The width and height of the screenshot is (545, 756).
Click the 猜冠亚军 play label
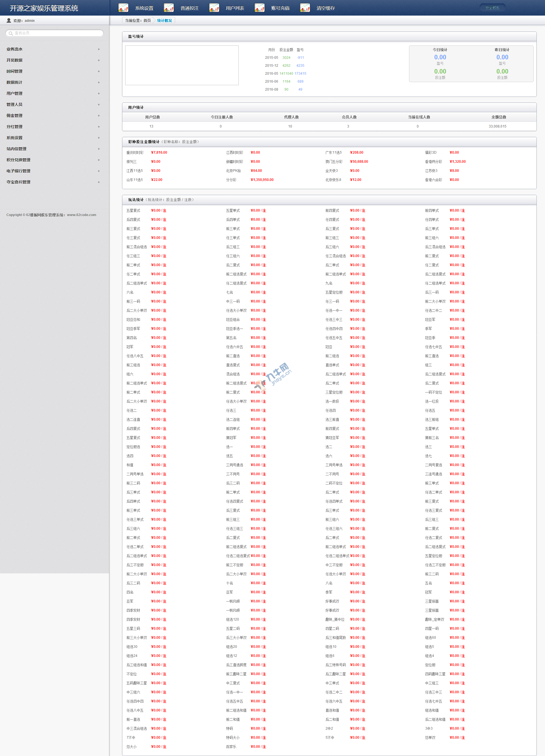pyautogui.click(x=332, y=438)
